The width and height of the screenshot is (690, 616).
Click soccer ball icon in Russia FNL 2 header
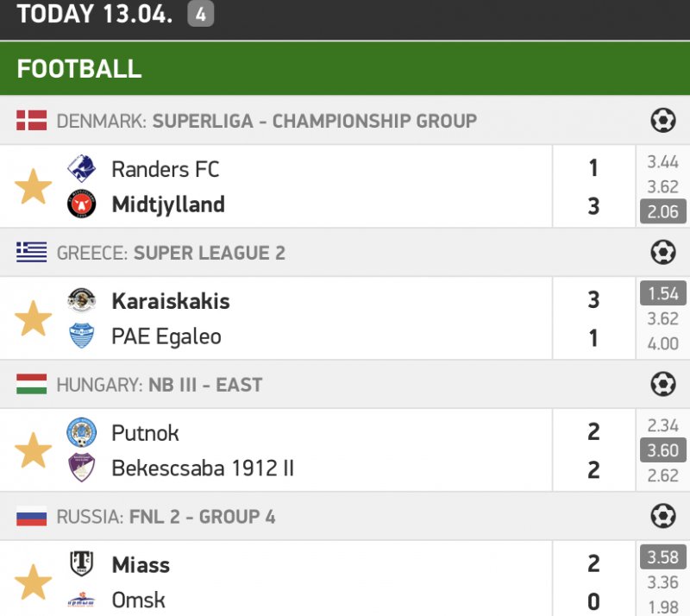click(x=662, y=517)
